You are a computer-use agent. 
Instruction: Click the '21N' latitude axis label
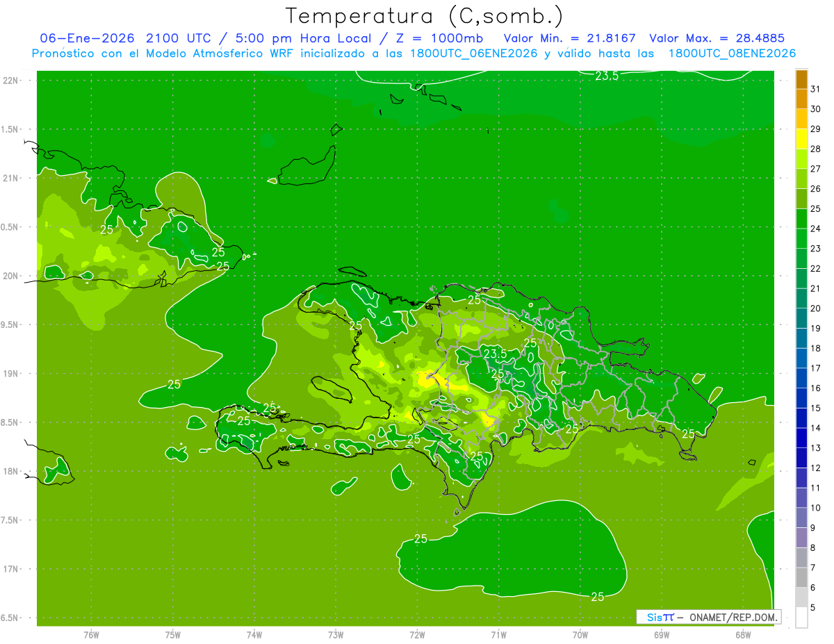12,178
